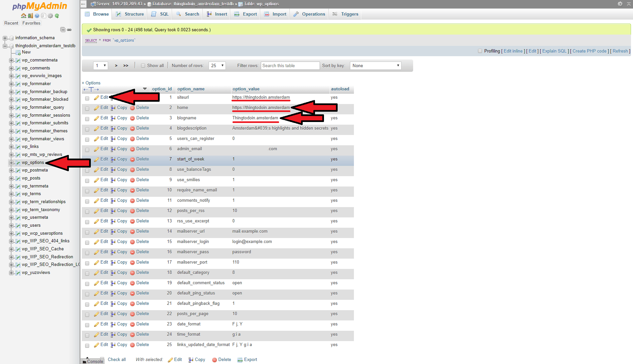Screen dimensions: 633x364
Task: Open page settings gear in top-right
Action: (x=620, y=4)
